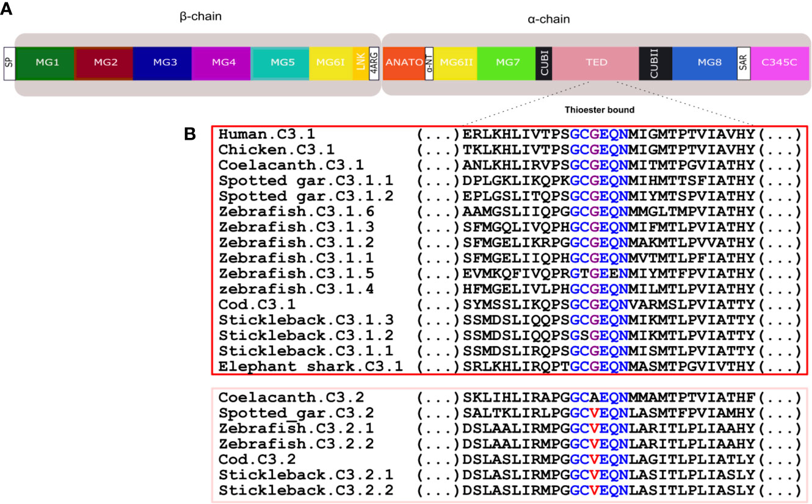Click the SYMSSLIKQPS sequence in Cod.C3.1 row
Viewport: 812px width, 504px height.
(x=516, y=304)
